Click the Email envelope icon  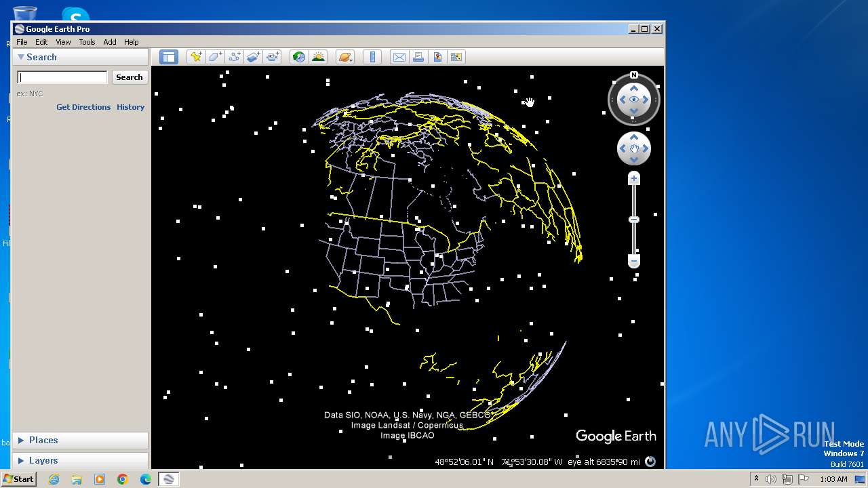tap(399, 57)
